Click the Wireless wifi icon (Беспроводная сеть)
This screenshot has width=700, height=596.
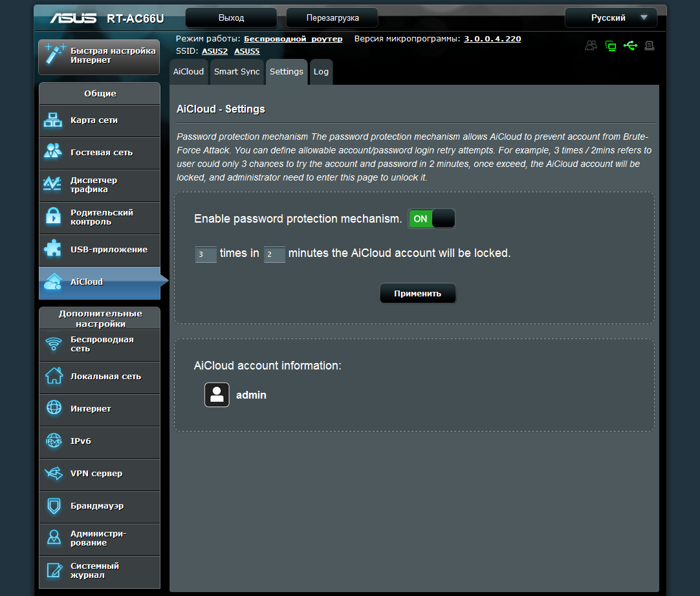(x=54, y=344)
